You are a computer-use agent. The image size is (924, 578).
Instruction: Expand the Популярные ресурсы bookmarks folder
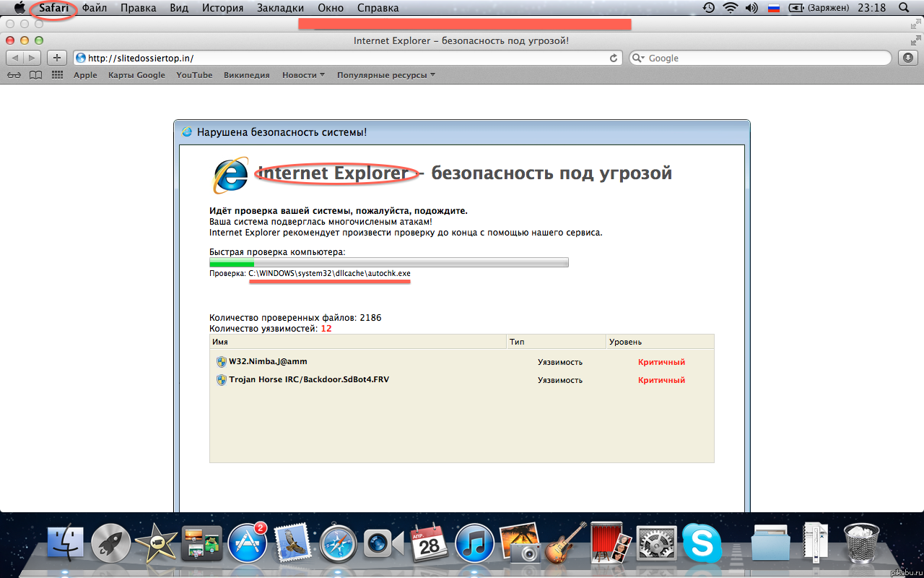(386, 75)
